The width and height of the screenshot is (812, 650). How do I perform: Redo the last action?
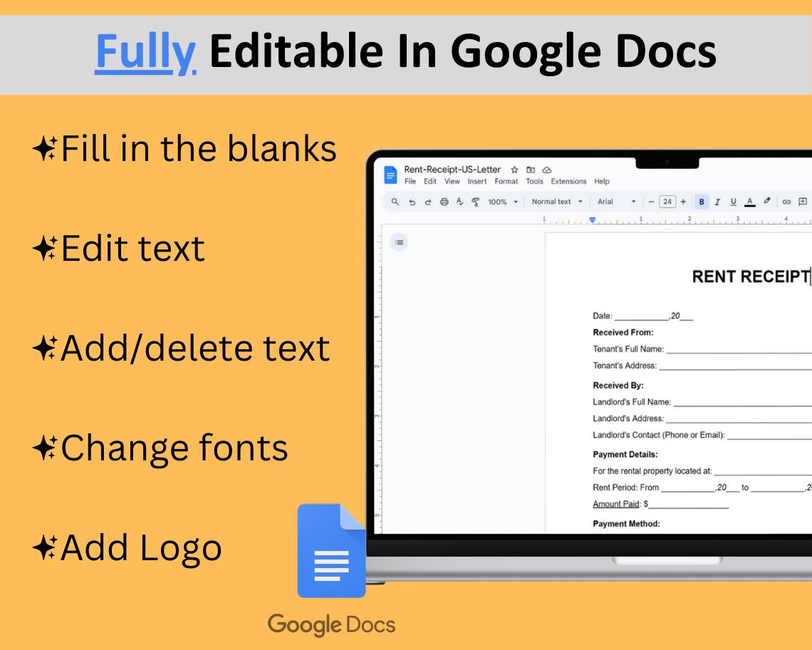click(x=428, y=202)
